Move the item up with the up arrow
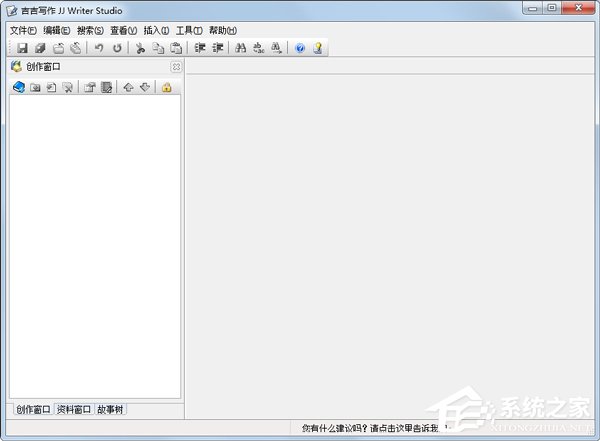Screen dimensions: 600x441 click(128, 87)
